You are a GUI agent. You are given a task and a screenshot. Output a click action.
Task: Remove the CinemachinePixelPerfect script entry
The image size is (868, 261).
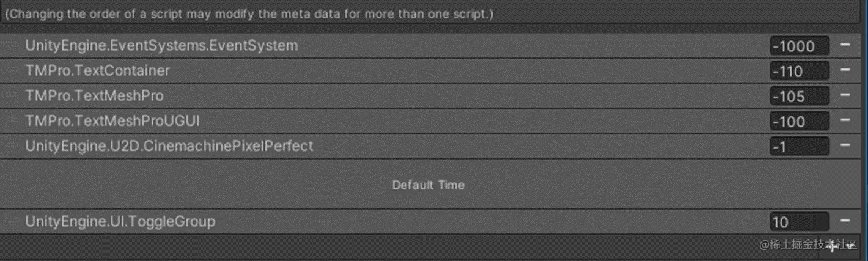845,145
